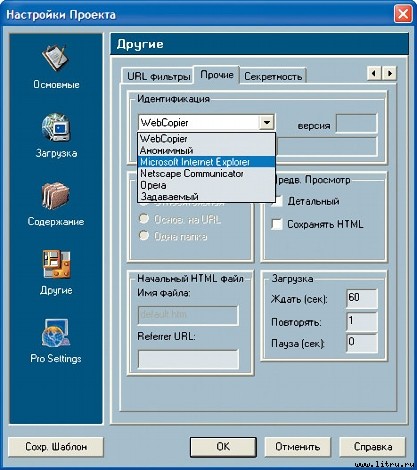
Task: Click the Ждать (сек) input field
Action: click(x=362, y=299)
